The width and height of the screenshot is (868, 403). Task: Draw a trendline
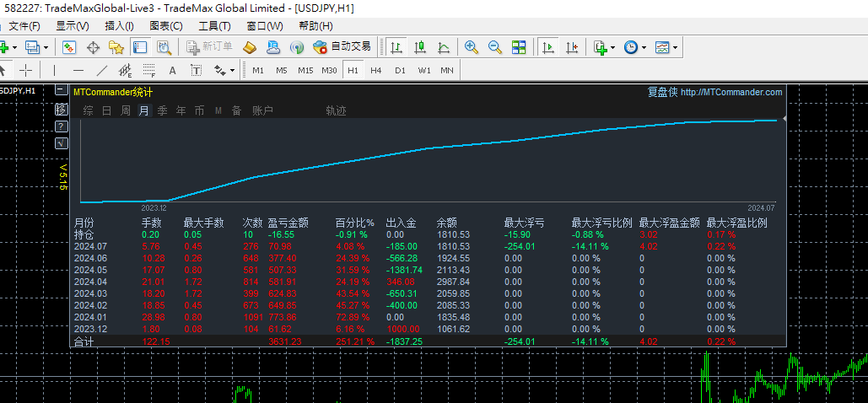point(102,70)
